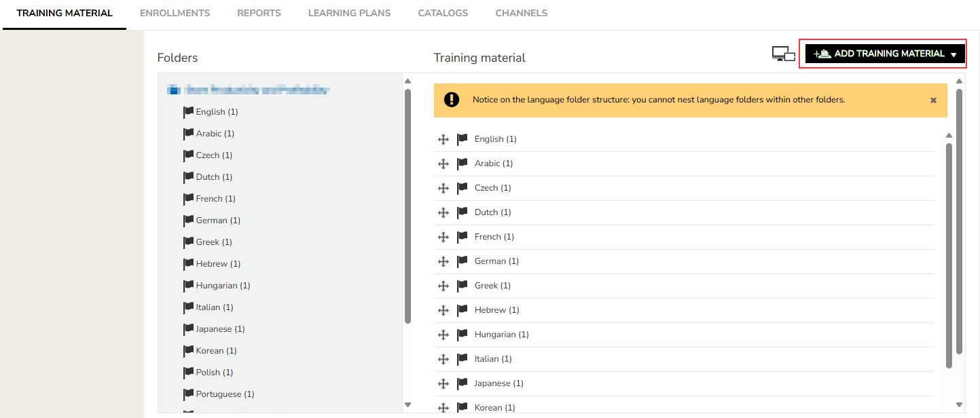The width and height of the screenshot is (980, 418).
Task: Click the Folders panel scroll down arrow
Action: [407, 405]
